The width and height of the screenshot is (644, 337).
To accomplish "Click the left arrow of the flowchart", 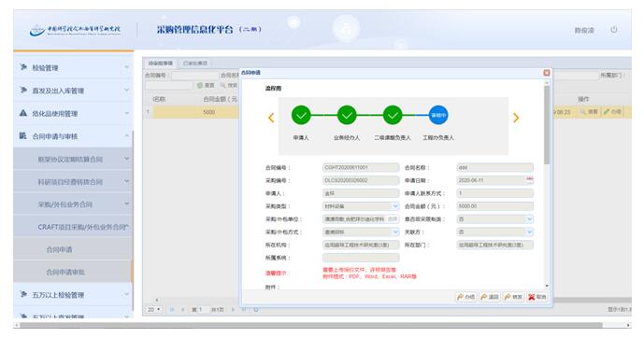I will click(271, 118).
